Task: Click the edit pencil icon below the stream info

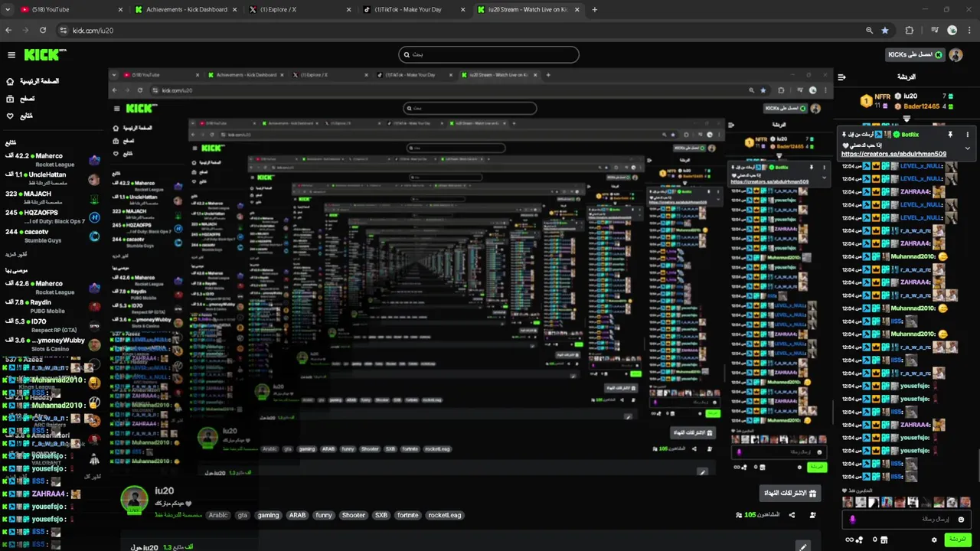Action: 802,546
